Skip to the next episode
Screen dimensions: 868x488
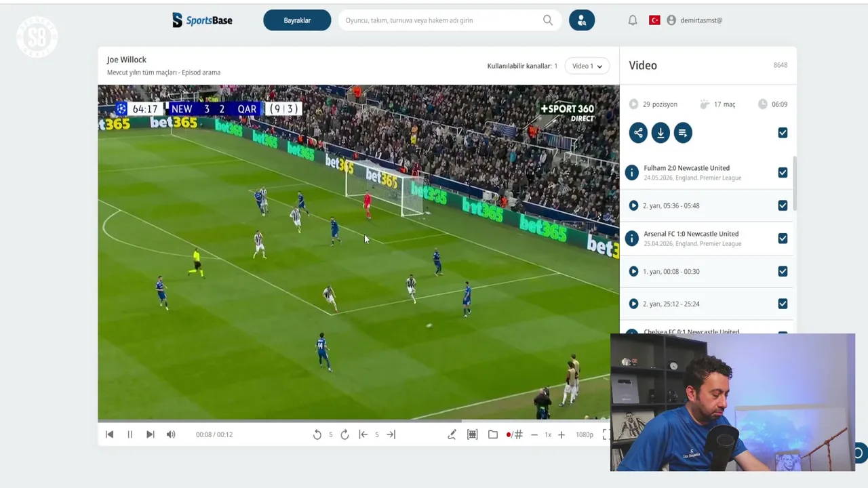click(151, 434)
